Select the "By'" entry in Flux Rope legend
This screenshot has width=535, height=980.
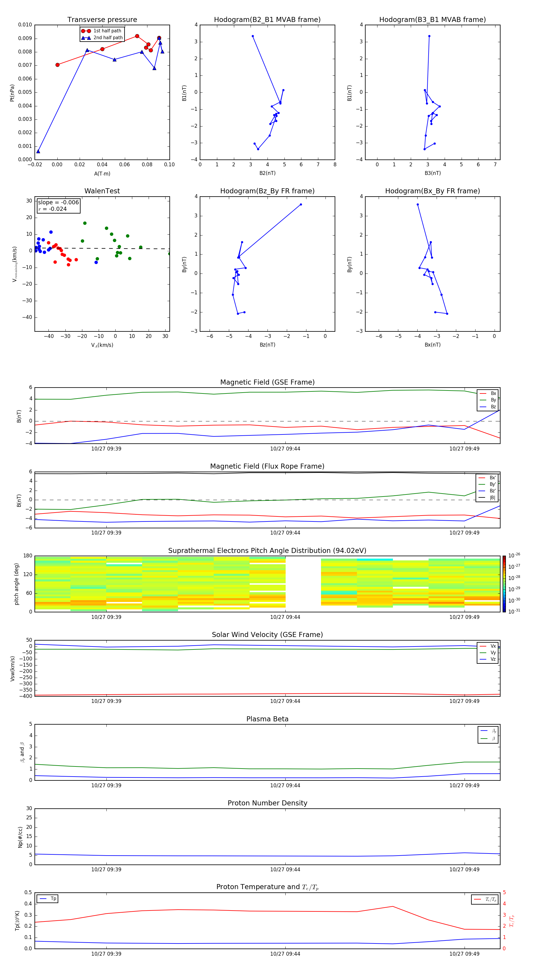pyautogui.click(x=487, y=484)
